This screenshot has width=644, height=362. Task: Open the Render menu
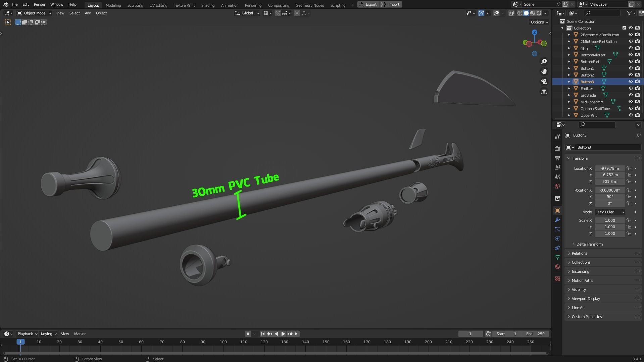40,4
